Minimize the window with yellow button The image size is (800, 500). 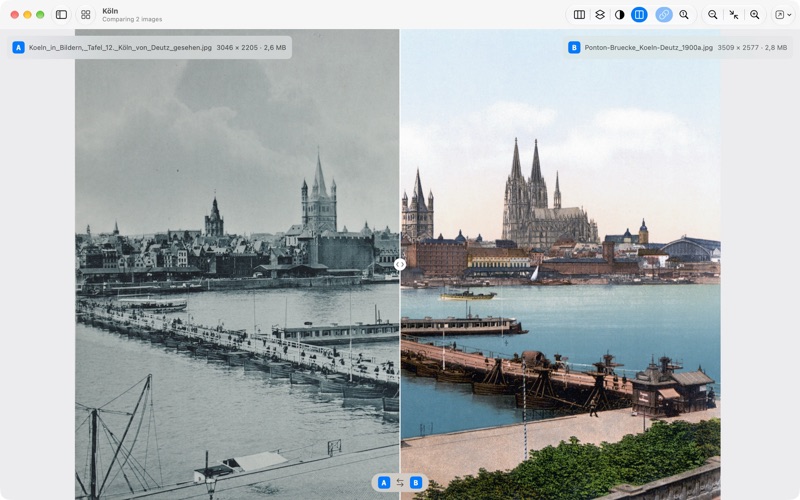(28, 15)
